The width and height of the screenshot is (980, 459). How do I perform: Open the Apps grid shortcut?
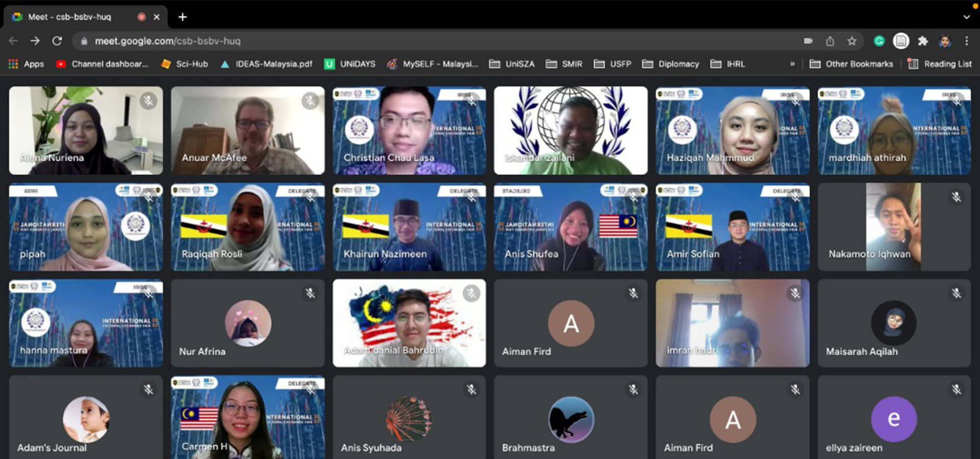[x=26, y=64]
